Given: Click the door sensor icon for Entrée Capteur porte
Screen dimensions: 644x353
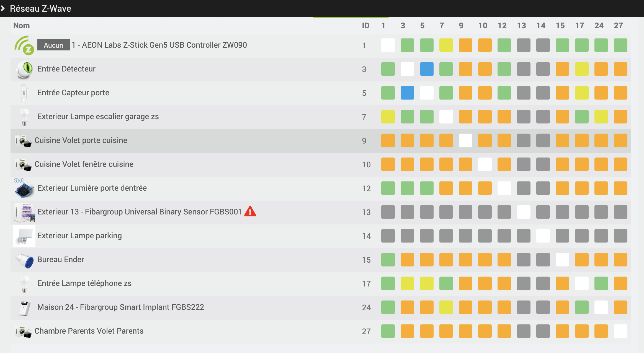Looking at the screenshot, I should (x=24, y=93).
